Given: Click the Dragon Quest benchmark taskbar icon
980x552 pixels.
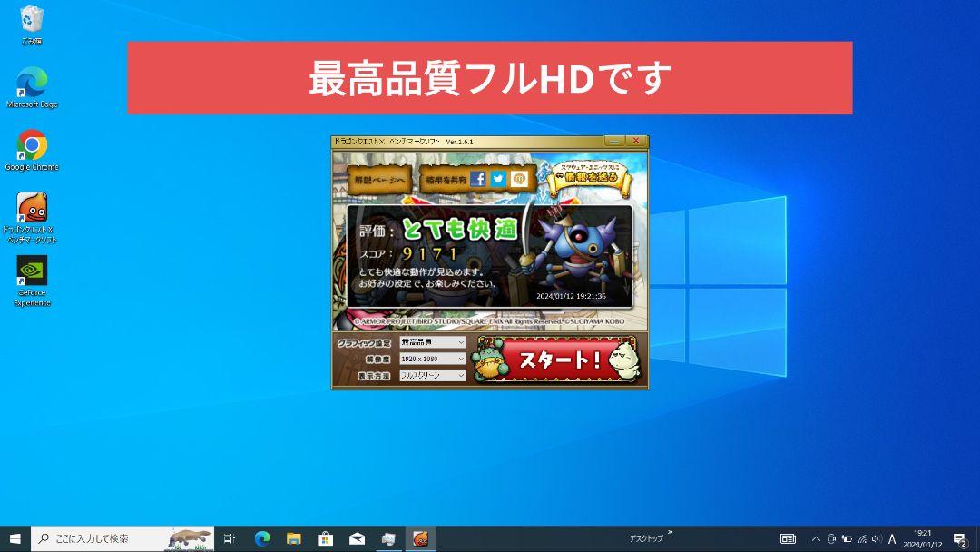Looking at the screenshot, I should tap(421, 538).
